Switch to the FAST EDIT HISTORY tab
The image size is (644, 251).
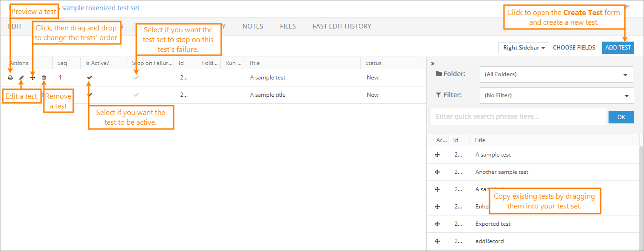pos(342,26)
